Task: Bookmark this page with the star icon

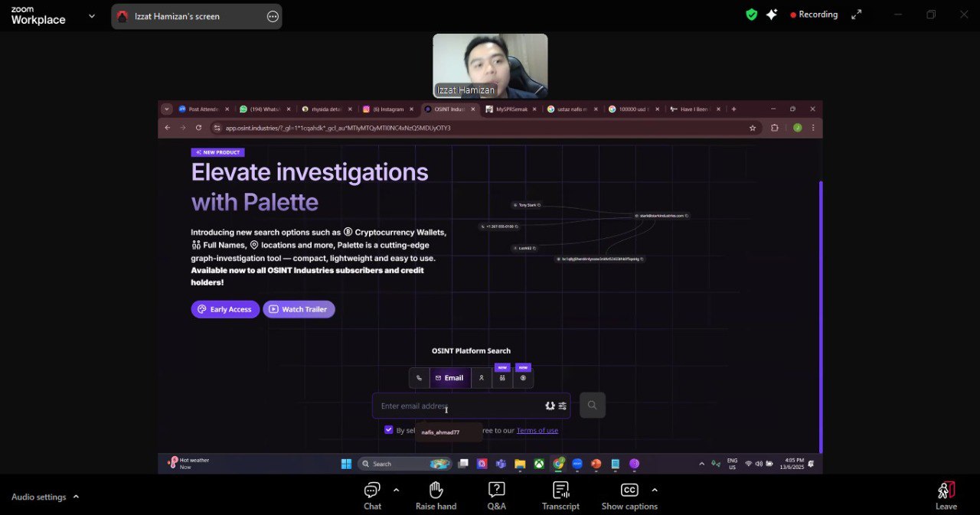Action: [x=753, y=128]
